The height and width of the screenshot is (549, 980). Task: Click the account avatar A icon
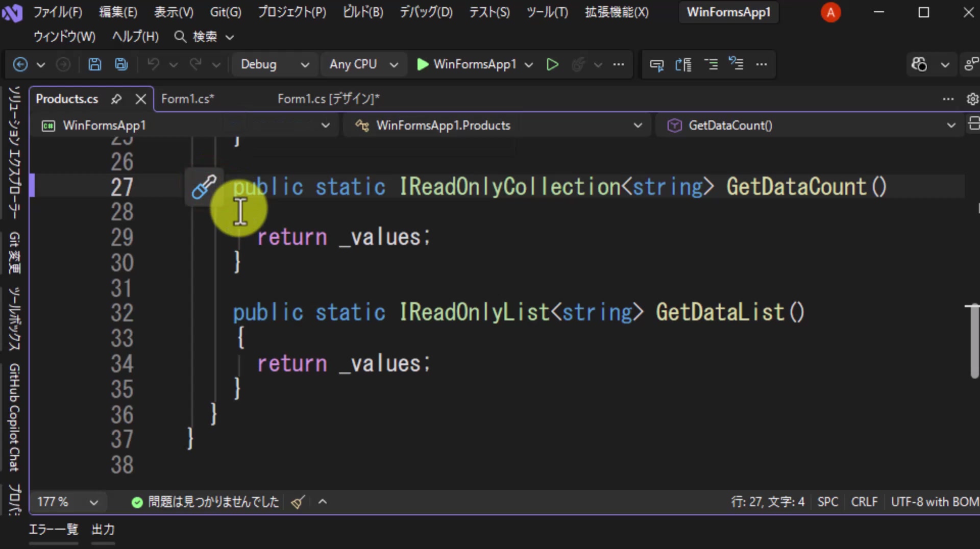830,12
